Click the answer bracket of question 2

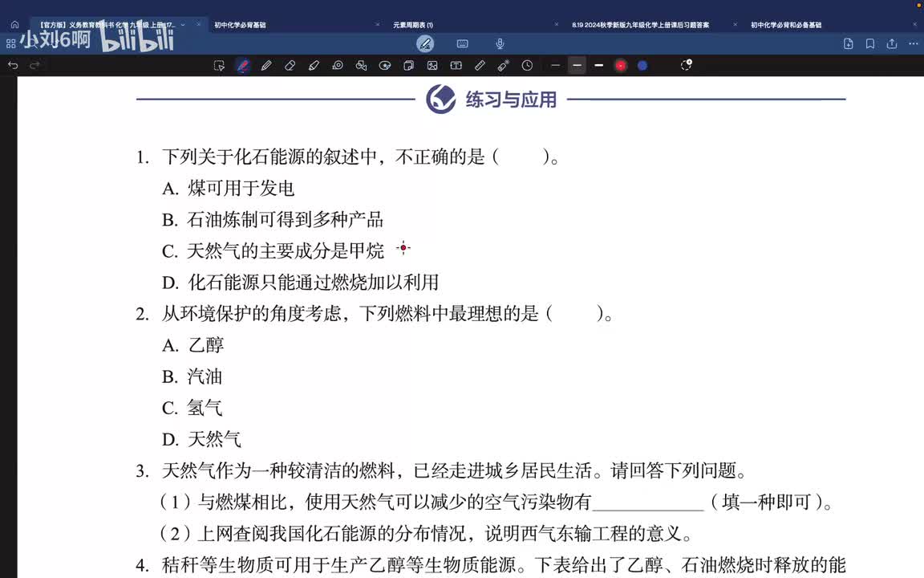pyautogui.click(x=575, y=314)
